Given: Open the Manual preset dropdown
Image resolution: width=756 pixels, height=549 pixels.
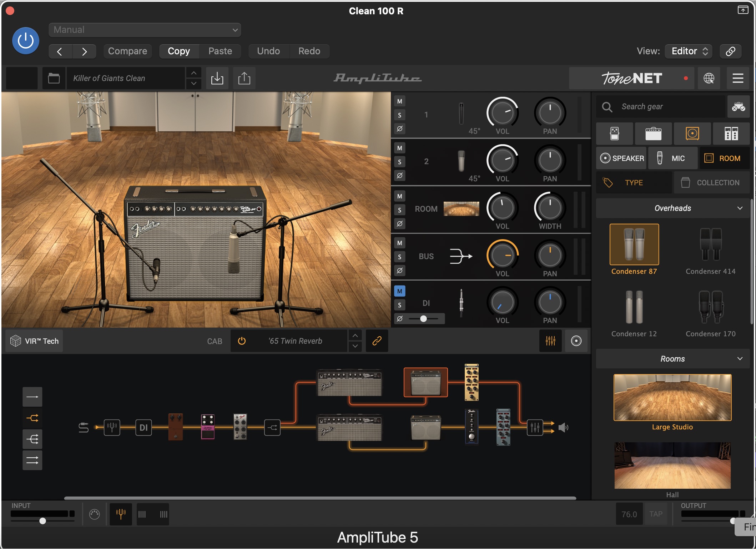Looking at the screenshot, I should point(145,30).
